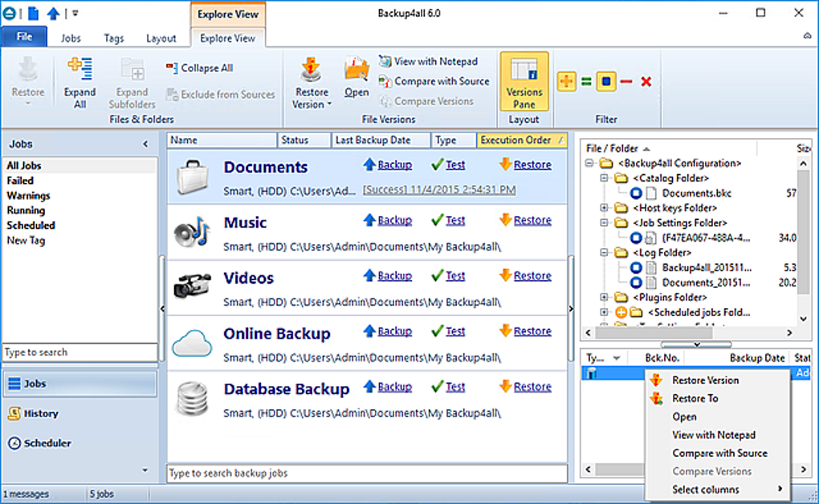The width and height of the screenshot is (819, 504).
Task: Click Test link for Music job
Action: (x=455, y=221)
